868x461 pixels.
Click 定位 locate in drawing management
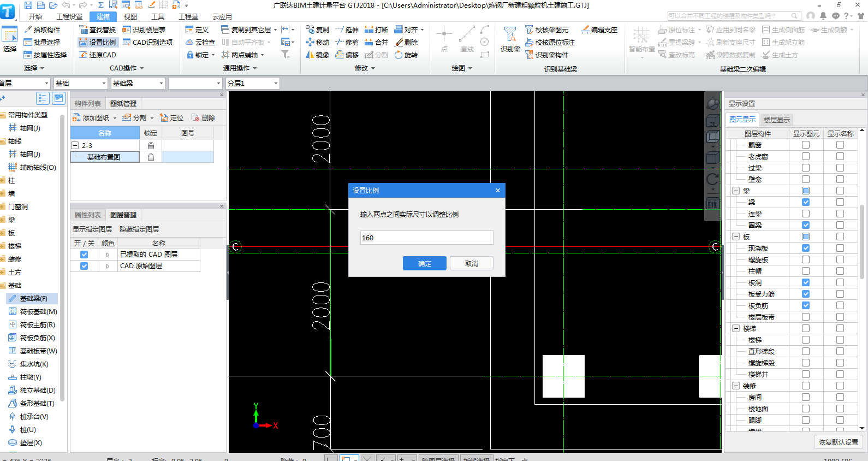pos(171,117)
